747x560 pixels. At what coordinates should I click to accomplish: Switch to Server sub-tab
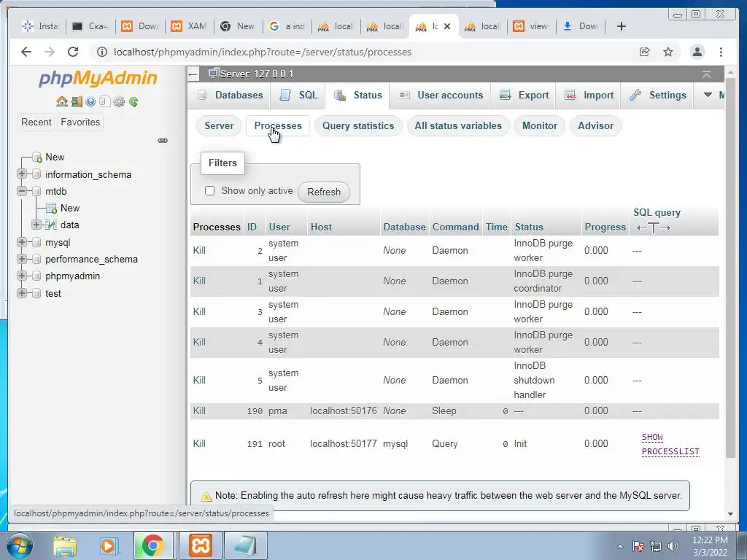(x=219, y=125)
